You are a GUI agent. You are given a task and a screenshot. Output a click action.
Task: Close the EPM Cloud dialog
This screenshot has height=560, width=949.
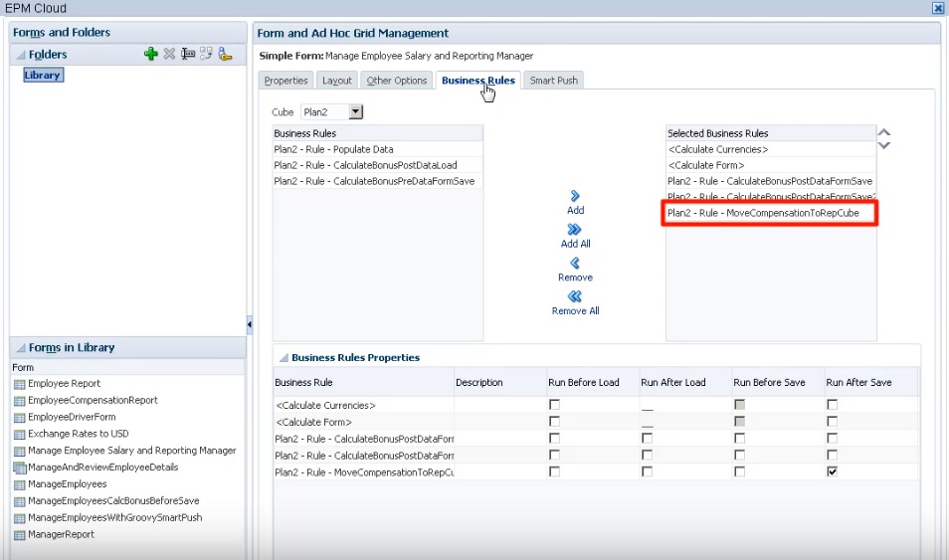click(937, 8)
